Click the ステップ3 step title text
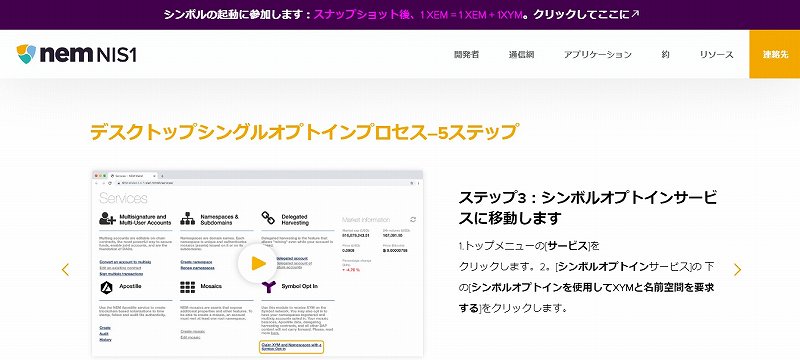This screenshot has width=800, height=360. pos(588,208)
